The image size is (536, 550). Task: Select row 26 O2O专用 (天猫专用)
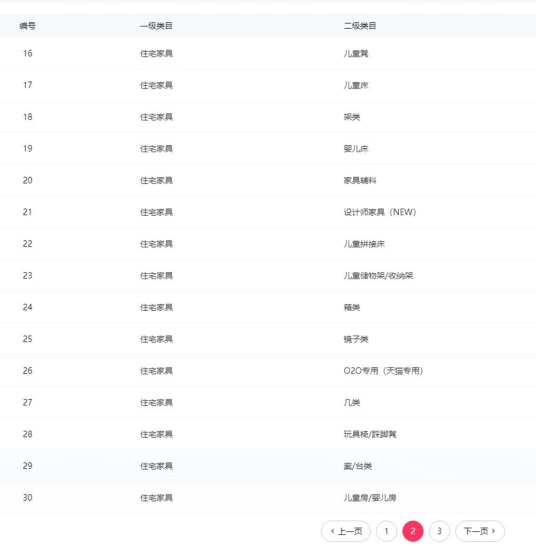(268, 371)
